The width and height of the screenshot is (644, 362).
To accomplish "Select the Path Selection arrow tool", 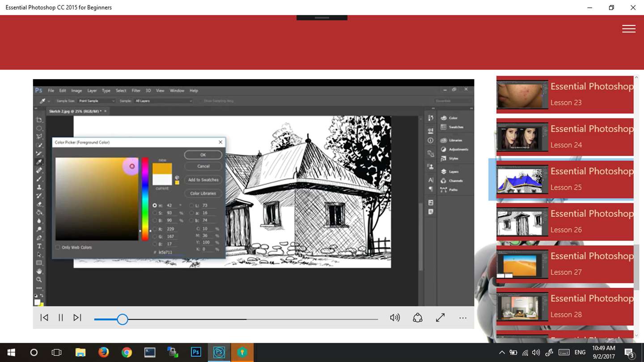I will 39,254.
